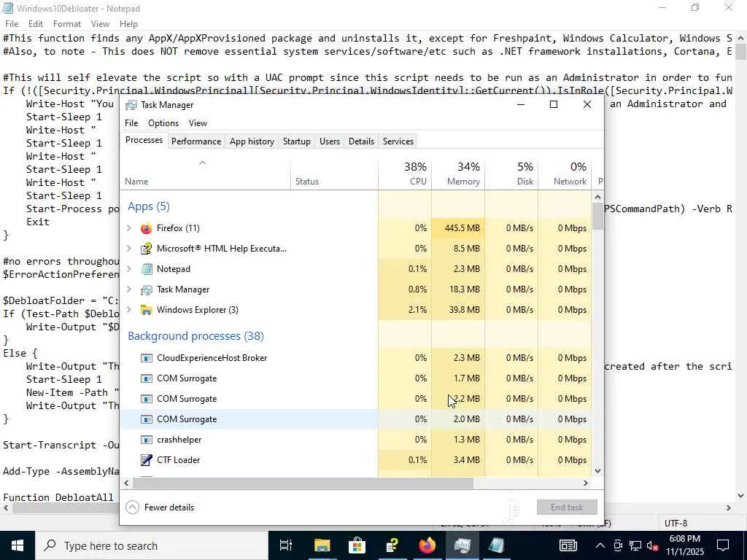Click Task Manager vertical scrollbar thumb
The height and width of the screenshot is (560, 747).
point(598,216)
